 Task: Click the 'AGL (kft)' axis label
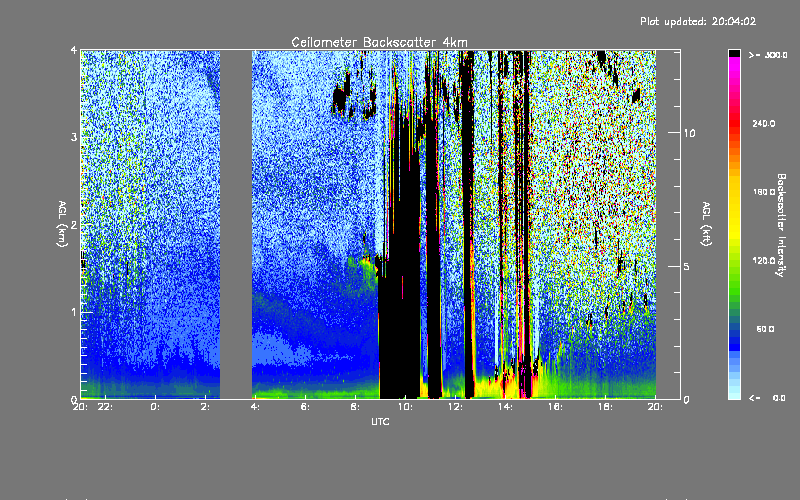coord(706,224)
